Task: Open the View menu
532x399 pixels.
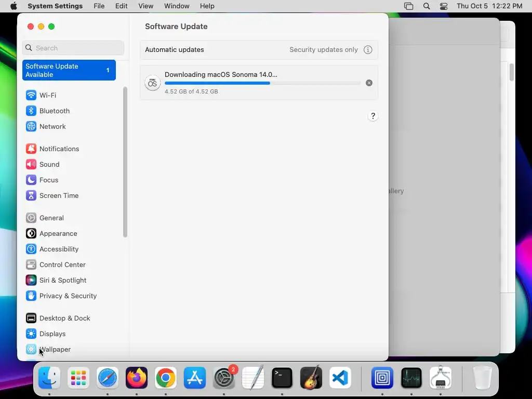Action: 146,6
